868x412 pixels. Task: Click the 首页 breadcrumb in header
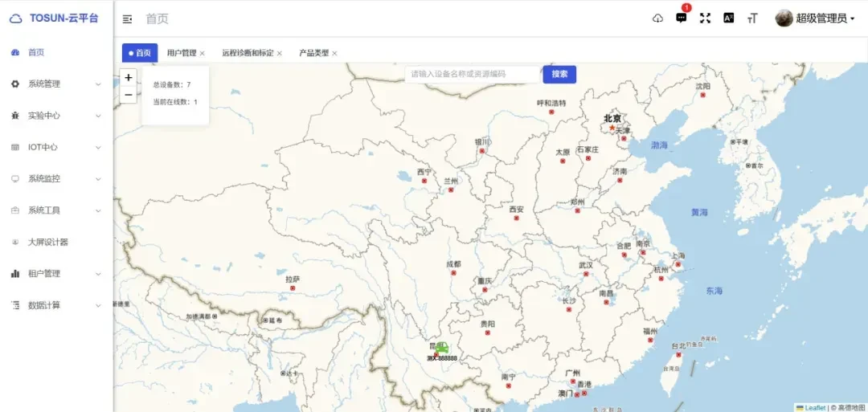pyautogui.click(x=157, y=18)
